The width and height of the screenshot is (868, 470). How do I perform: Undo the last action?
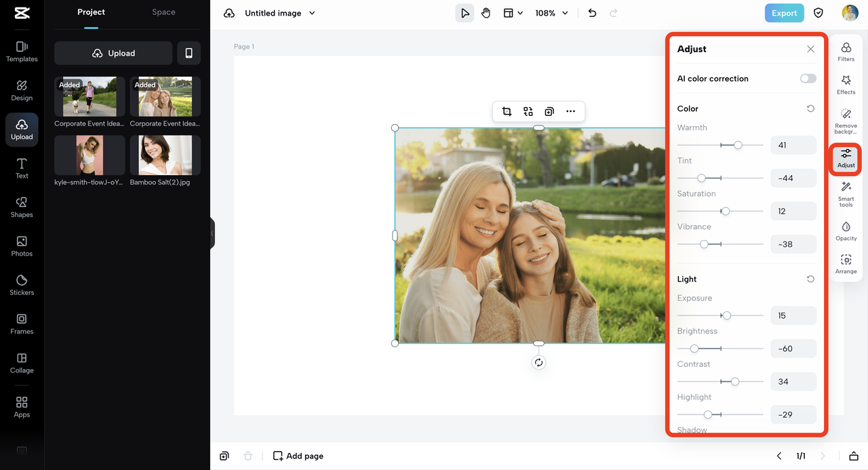pos(592,13)
